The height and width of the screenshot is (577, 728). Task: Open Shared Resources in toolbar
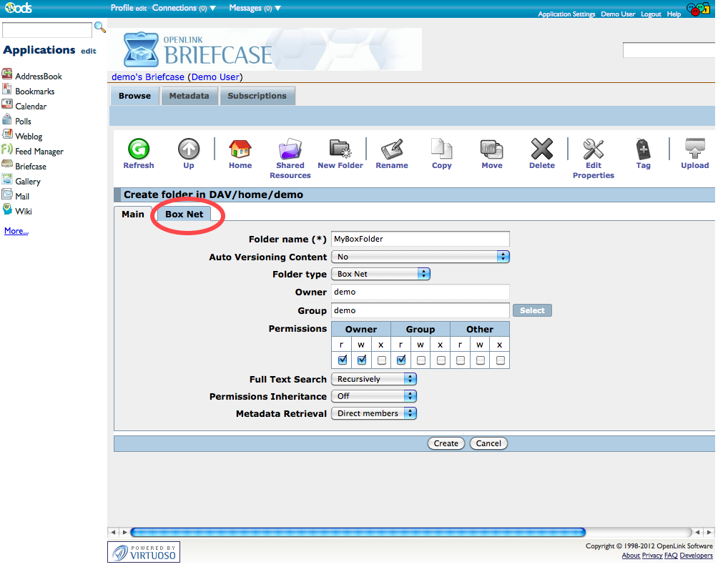tap(290, 149)
